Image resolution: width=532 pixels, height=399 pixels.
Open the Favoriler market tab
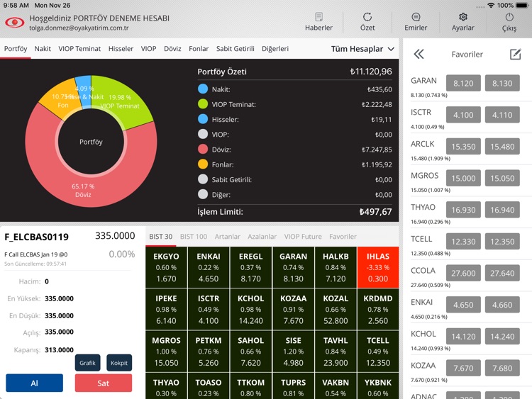coord(343,237)
